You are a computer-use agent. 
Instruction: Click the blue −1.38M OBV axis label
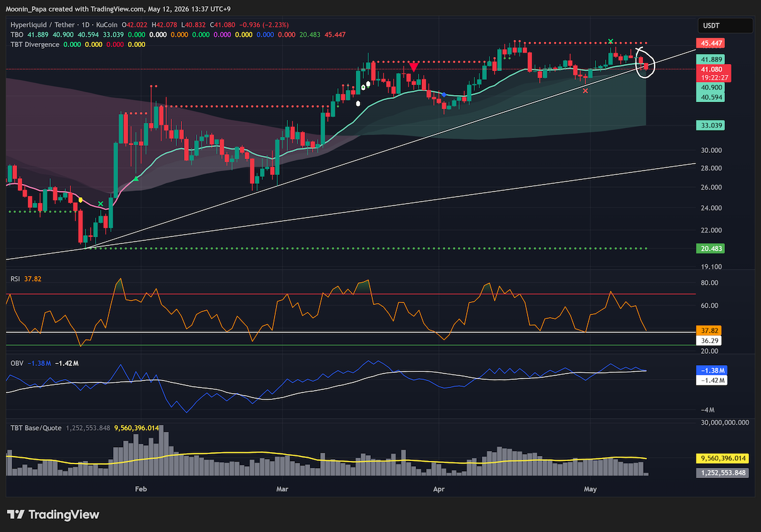712,370
